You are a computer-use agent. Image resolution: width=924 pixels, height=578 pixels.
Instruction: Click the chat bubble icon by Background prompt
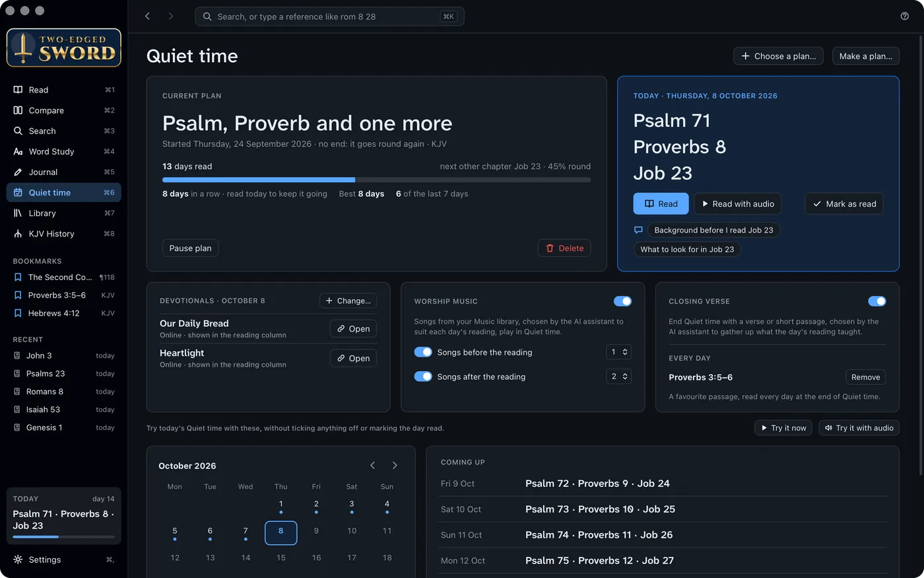click(x=638, y=230)
